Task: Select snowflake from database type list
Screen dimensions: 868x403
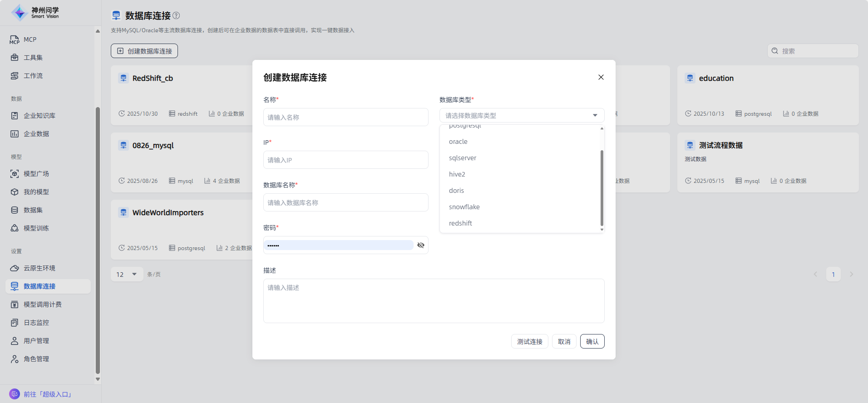Action: tap(464, 207)
